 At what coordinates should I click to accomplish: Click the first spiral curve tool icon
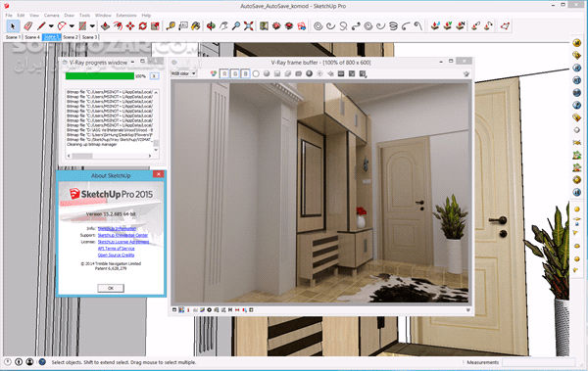coord(318,26)
